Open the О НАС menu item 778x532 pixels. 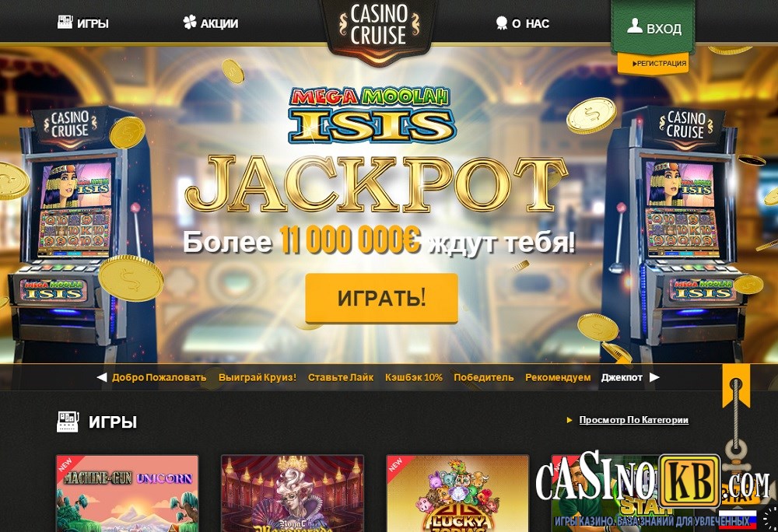pos(523,23)
